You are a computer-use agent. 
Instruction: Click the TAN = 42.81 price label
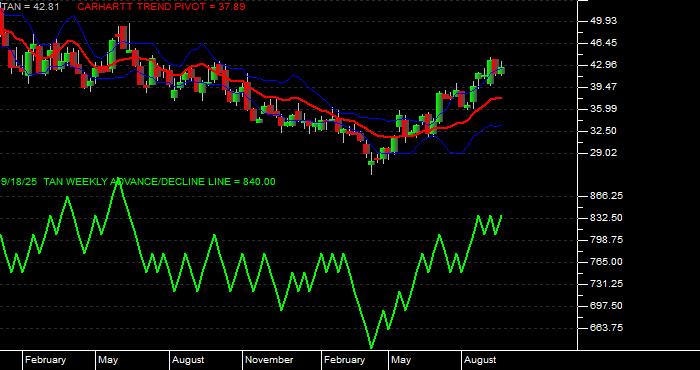click(30, 7)
